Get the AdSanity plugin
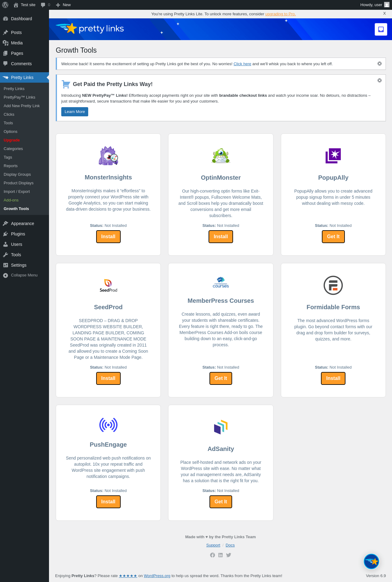Image resolution: width=392 pixels, height=582 pixels. click(x=221, y=502)
